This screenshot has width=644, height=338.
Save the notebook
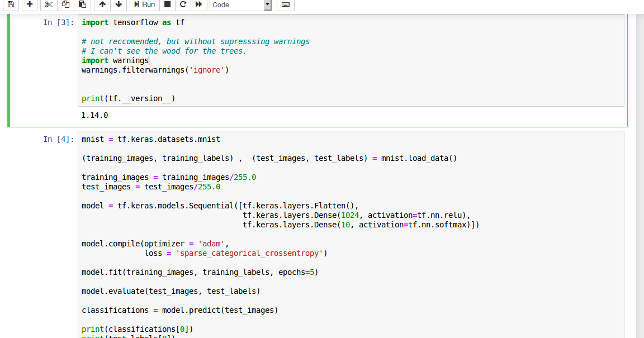[x=11, y=5]
